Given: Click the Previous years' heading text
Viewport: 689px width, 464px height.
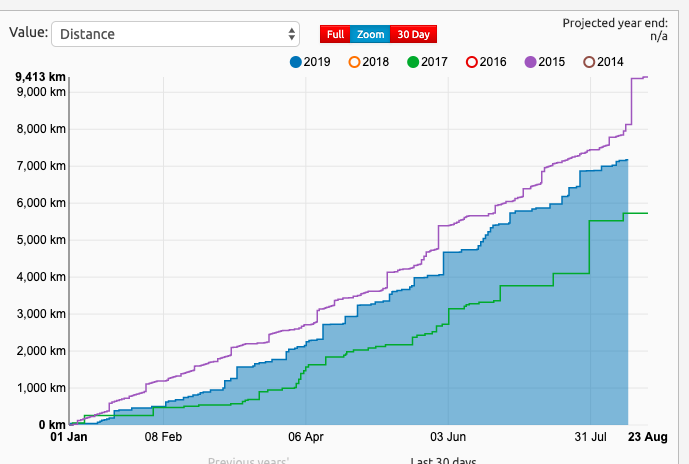Looking at the screenshot, I should [x=248, y=461].
